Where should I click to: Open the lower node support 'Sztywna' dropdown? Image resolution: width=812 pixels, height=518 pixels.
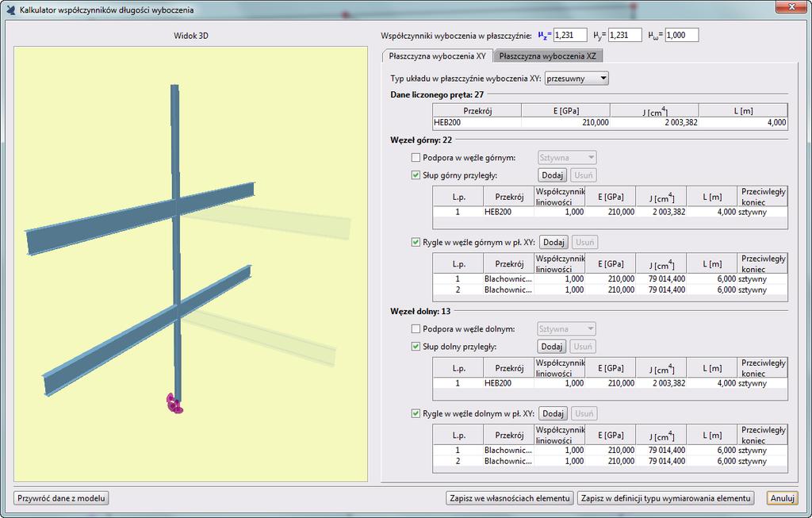(x=566, y=329)
